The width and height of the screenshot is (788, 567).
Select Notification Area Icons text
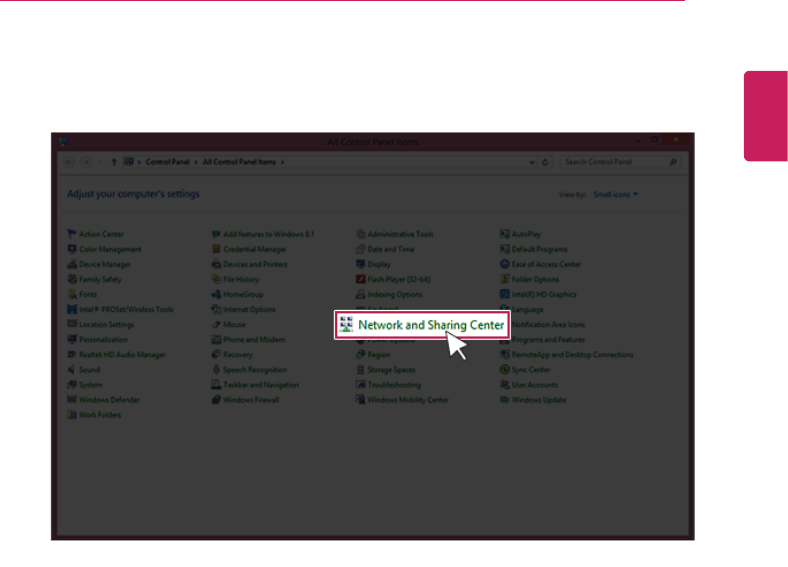click(548, 325)
